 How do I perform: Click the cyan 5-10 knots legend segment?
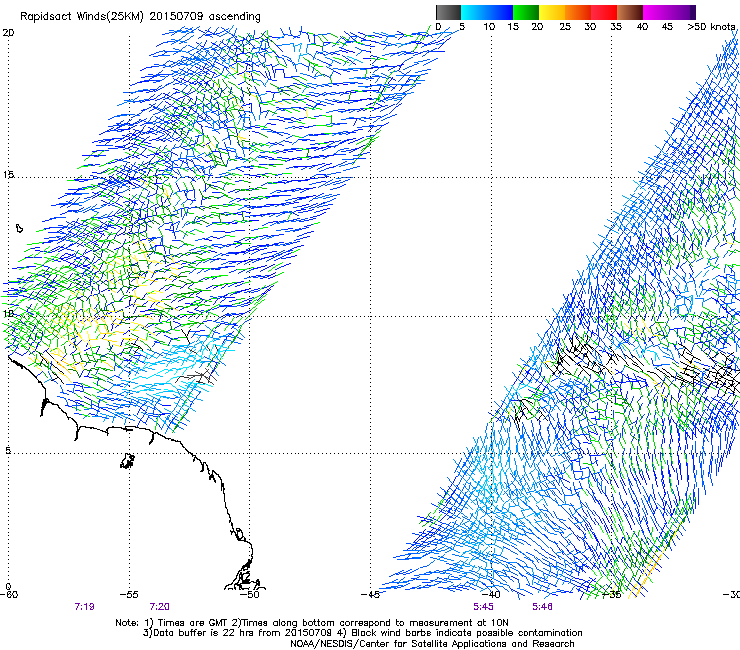[x=474, y=12]
